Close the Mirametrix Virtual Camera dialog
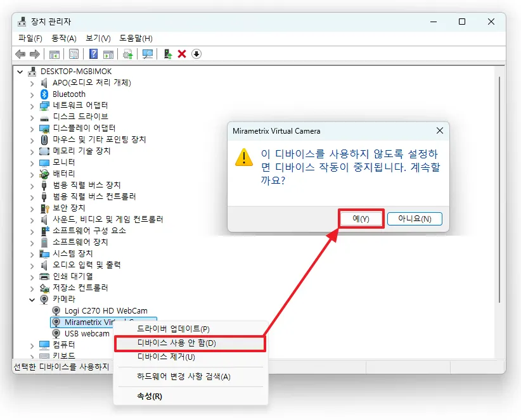521x420 pixels. (440, 130)
